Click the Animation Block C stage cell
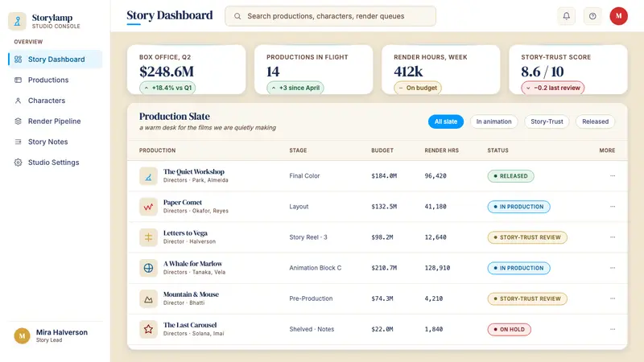 pos(315,268)
